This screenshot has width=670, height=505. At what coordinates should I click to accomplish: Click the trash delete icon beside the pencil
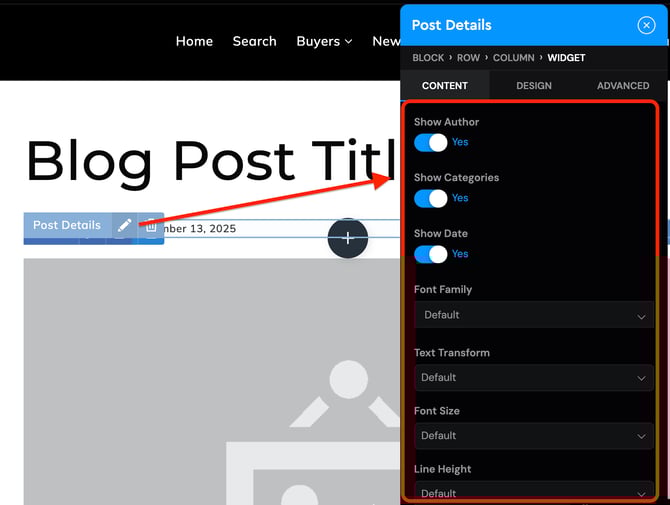(x=151, y=226)
